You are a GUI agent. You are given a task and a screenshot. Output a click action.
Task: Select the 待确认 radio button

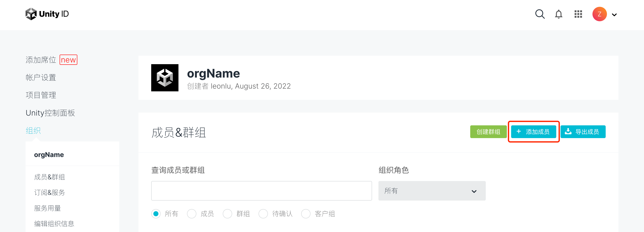pyautogui.click(x=263, y=214)
